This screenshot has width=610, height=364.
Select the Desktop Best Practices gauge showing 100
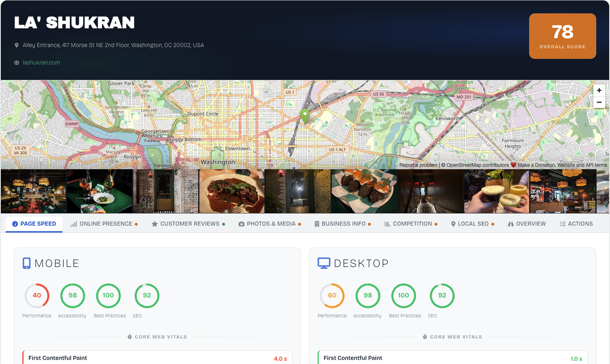404,296
